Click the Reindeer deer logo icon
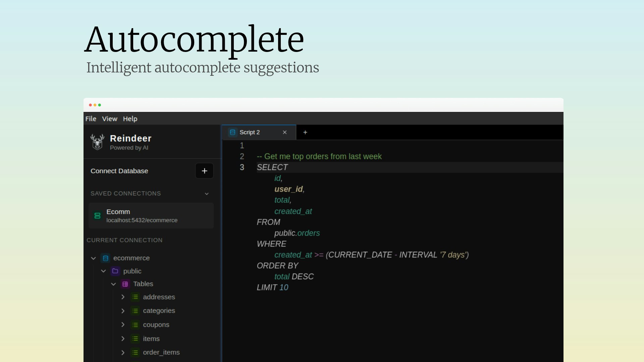Viewport: 644px width, 362px height. [97, 142]
